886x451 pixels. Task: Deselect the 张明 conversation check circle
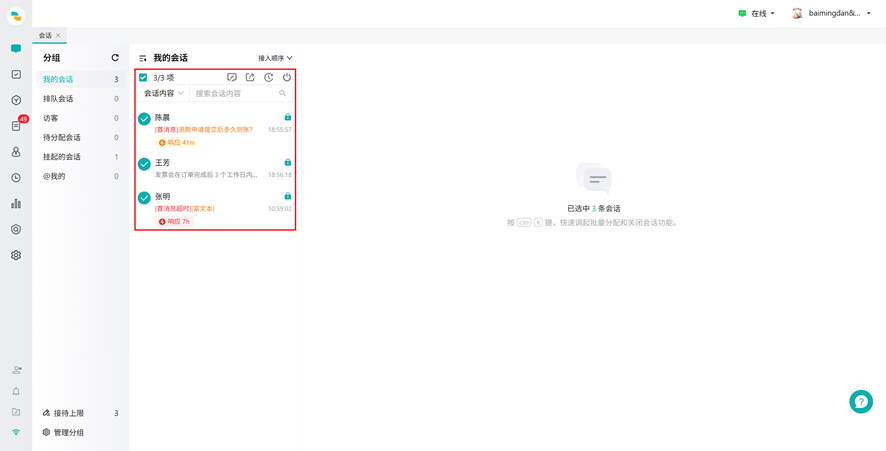point(144,198)
